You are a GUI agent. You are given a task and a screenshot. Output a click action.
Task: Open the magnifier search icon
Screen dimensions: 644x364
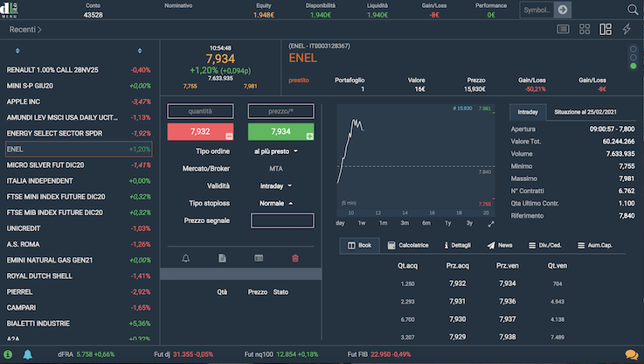(633, 10)
